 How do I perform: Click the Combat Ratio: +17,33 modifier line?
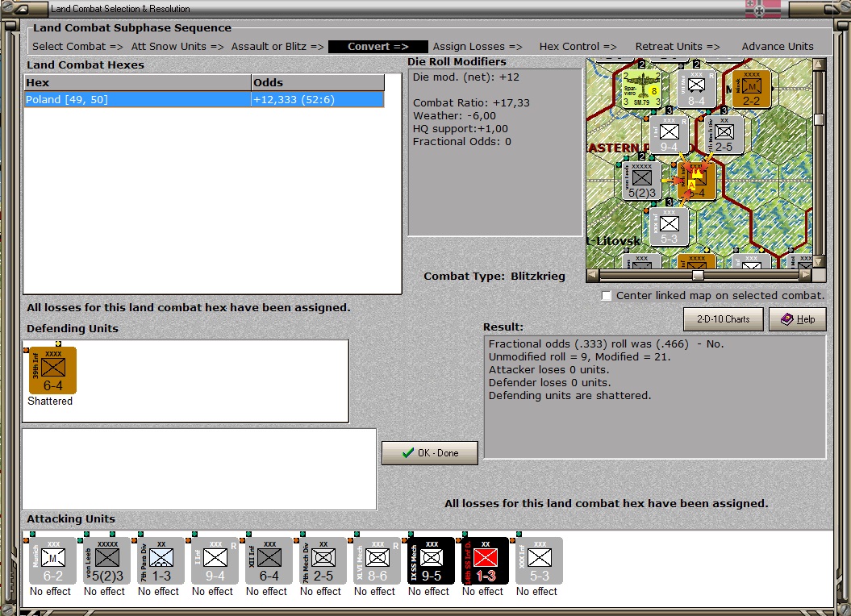point(471,103)
